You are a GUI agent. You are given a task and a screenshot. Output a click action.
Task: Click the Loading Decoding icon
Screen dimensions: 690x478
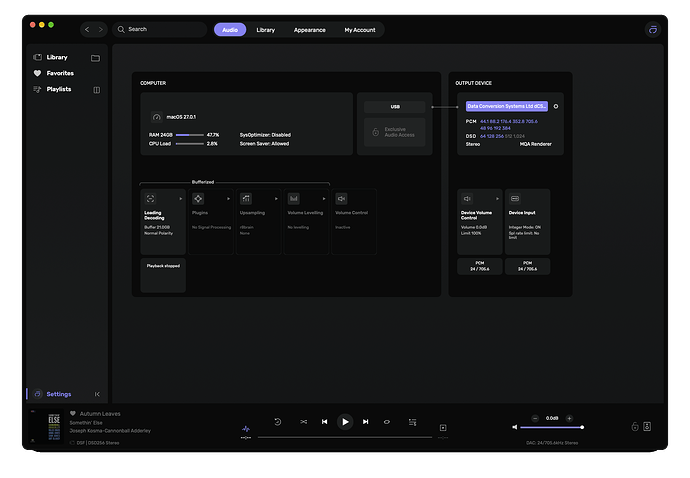tap(150, 199)
